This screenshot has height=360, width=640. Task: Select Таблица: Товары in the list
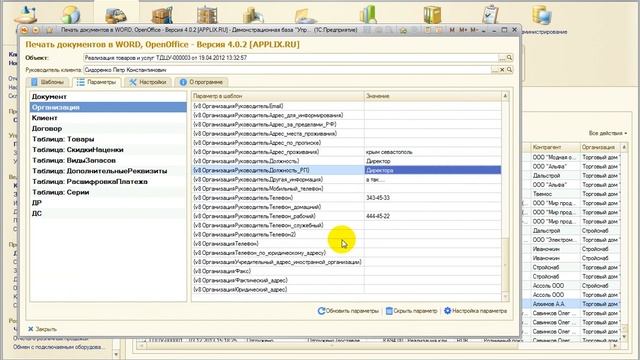tap(108, 139)
